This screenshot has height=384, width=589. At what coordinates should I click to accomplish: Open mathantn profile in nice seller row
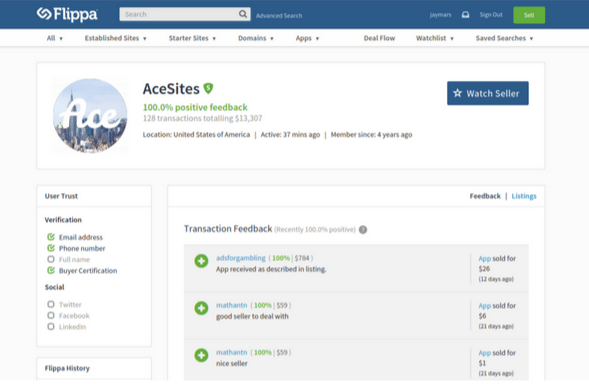(x=232, y=352)
